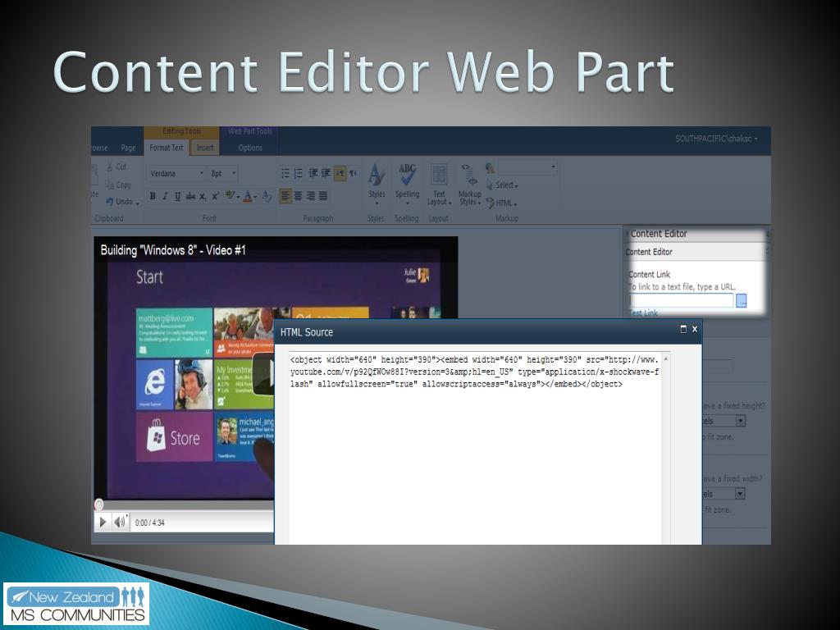Open the SOUTHPACIFIC\chaksc user menu
This screenshot has width=840, height=630.
[716, 139]
